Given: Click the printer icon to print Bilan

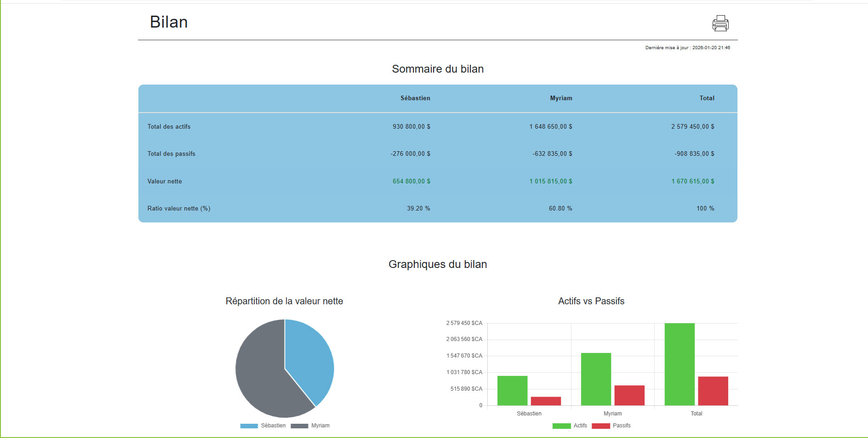Looking at the screenshot, I should [x=720, y=23].
